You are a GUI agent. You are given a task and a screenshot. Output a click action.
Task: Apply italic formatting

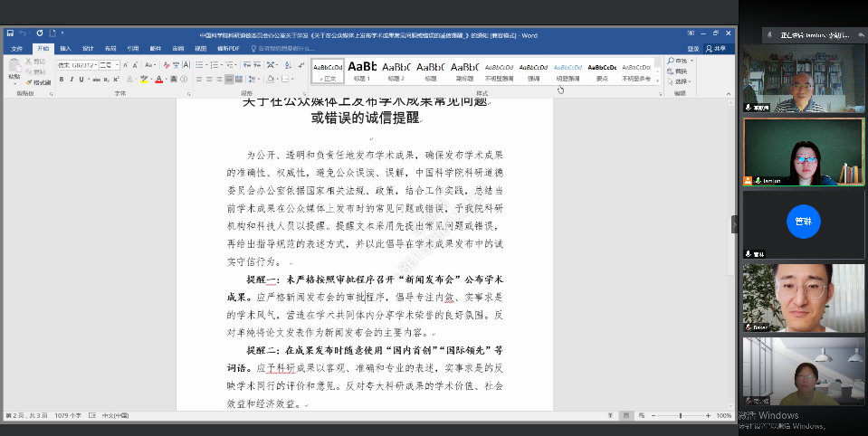[72, 80]
